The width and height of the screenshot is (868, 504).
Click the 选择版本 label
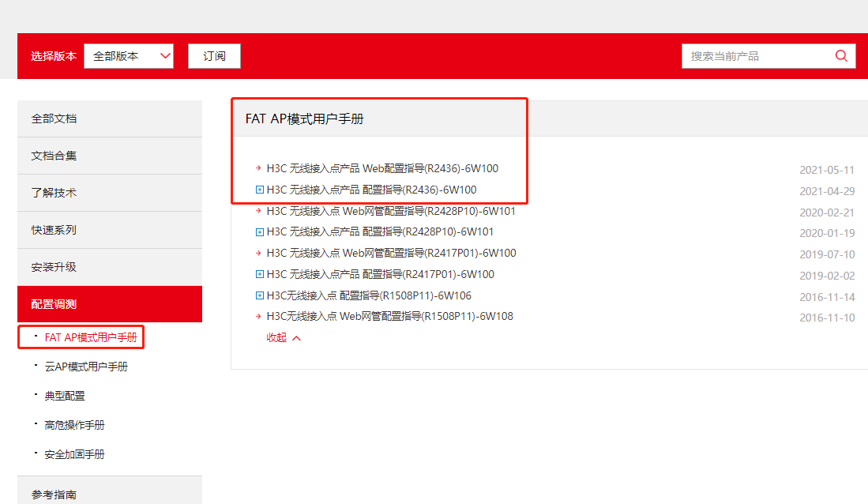click(x=54, y=56)
